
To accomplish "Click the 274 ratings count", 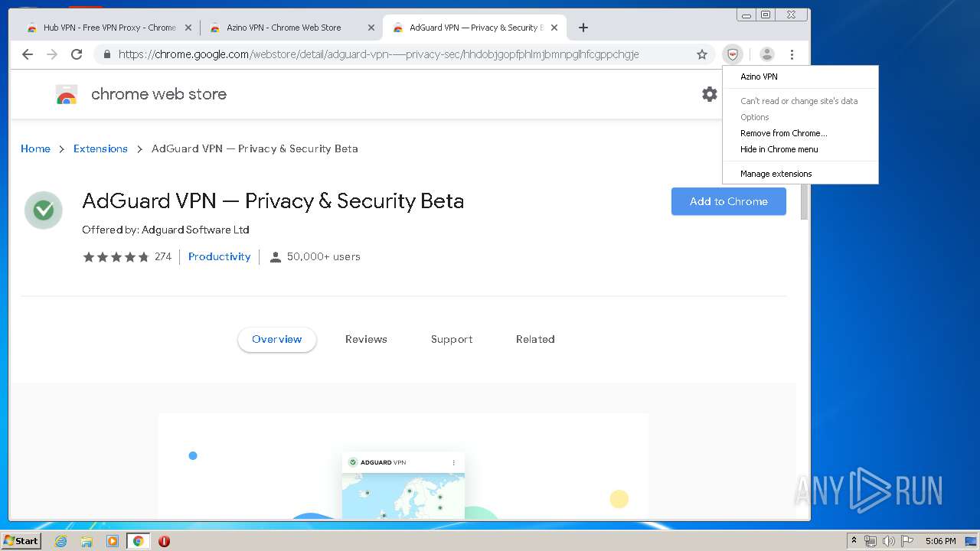I will pyautogui.click(x=163, y=257).
